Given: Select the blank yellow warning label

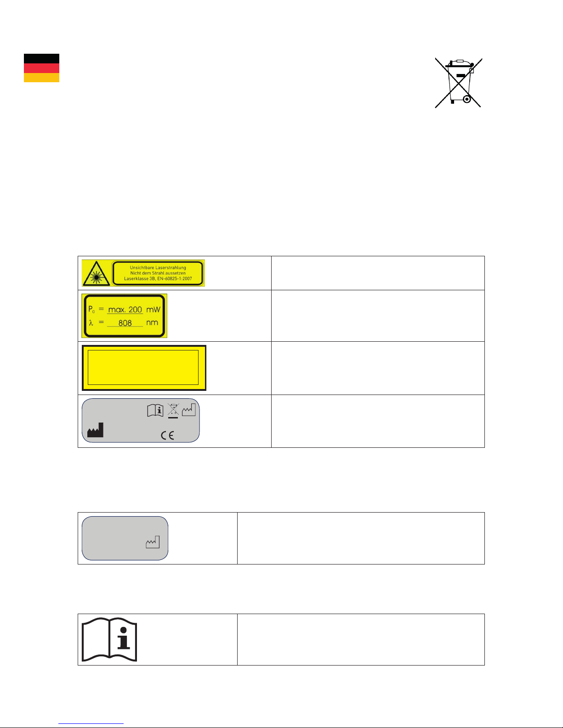Looking at the screenshot, I should pyautogui.click(x=144, y=368).
